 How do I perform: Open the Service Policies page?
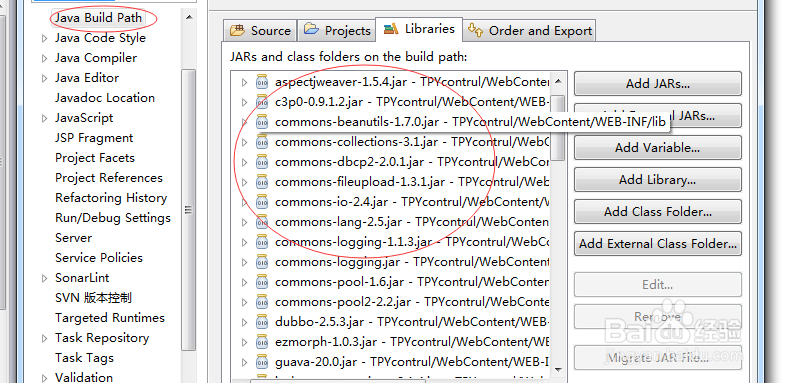[99, 258]
